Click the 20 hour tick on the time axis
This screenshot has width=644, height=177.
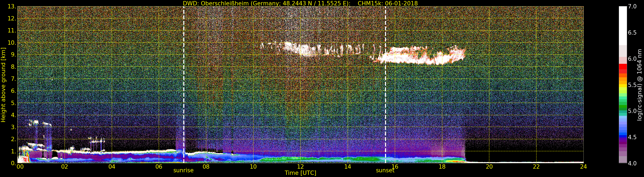click(x=489, y=167)
